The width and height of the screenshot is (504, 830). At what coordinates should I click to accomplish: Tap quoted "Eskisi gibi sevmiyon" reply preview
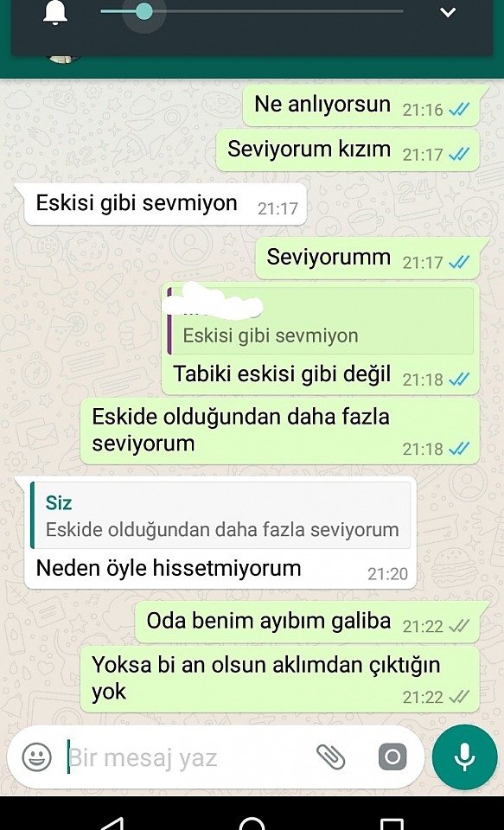click(320, 321)
